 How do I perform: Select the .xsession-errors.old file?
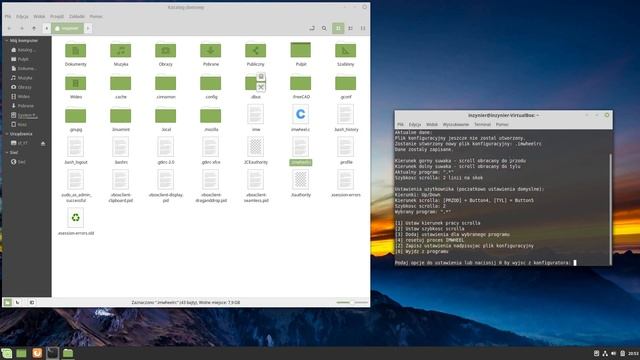pyautogui.click(x=76, y=218)
